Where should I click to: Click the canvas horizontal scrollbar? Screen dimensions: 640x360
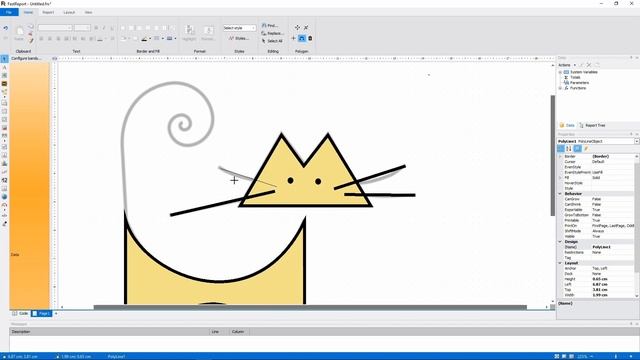pyautogui.click(x=310, y=307)
